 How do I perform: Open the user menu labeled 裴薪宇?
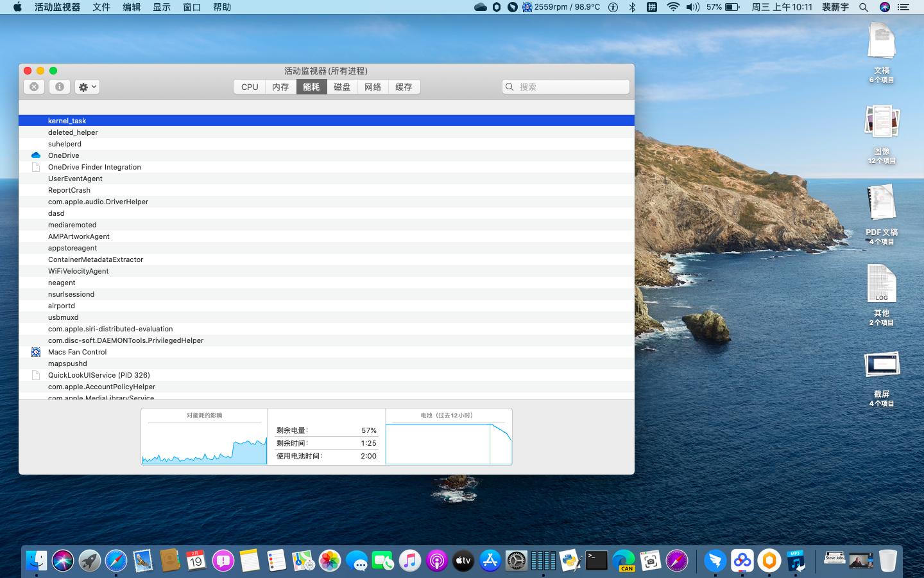point(835,7)
